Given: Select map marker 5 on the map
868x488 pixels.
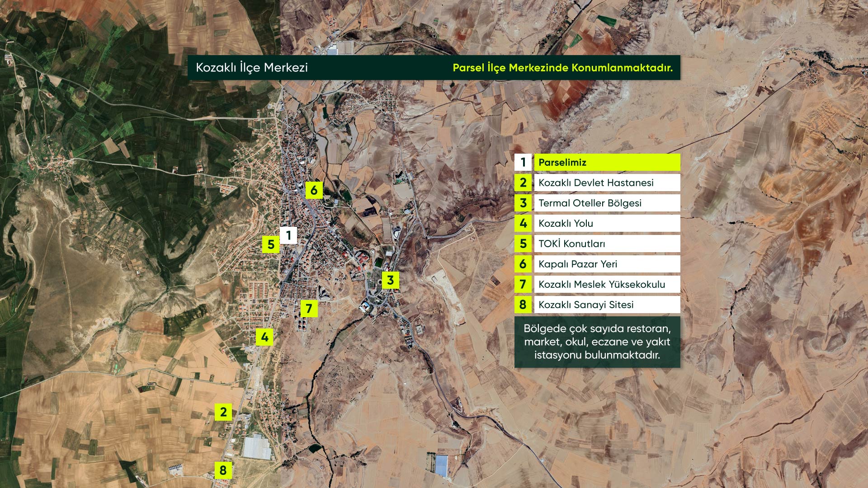Looking at the screenshot, I should (271, 245).
